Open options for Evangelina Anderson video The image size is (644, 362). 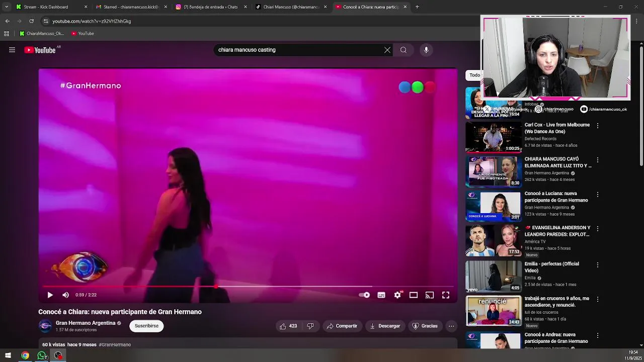coord(598,229)
